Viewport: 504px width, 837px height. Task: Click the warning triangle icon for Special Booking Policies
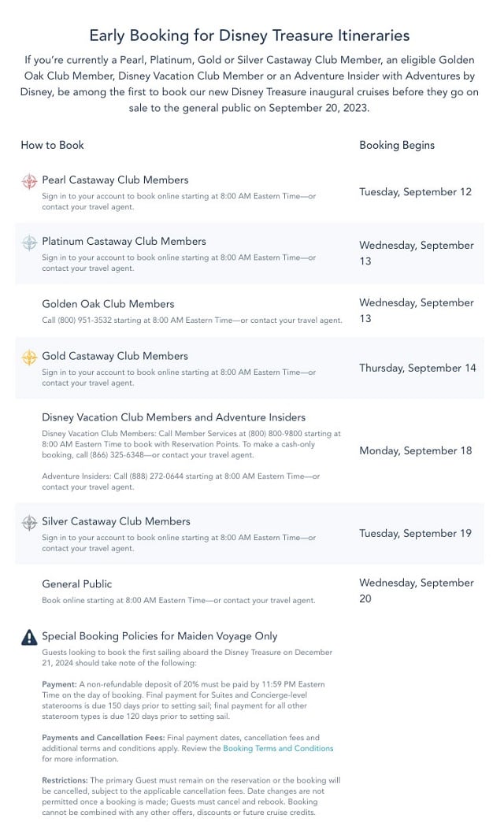click(29, 637)
